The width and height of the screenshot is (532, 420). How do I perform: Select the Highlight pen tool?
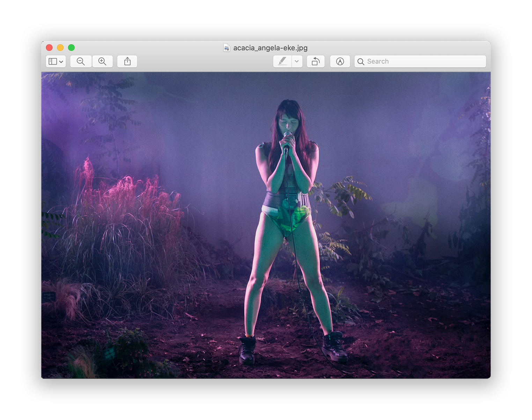[282, 61]
